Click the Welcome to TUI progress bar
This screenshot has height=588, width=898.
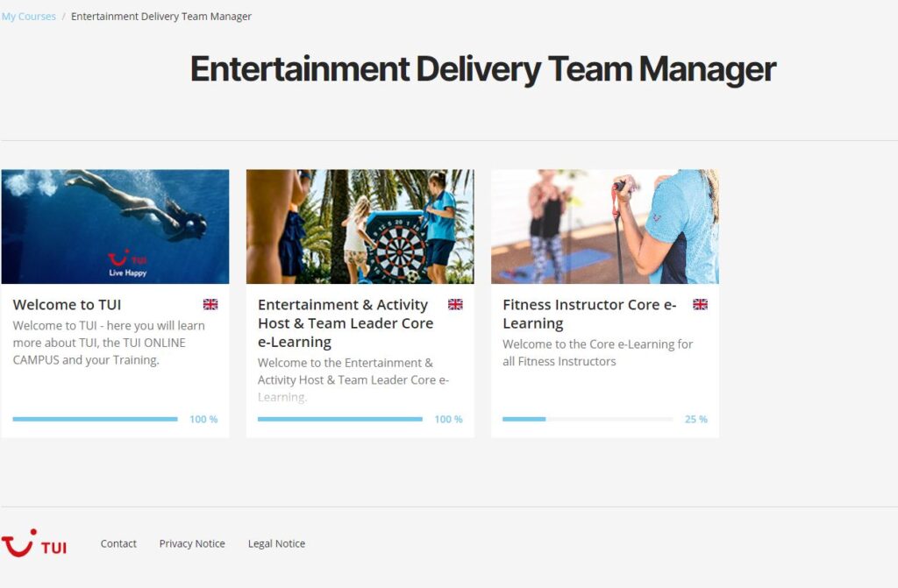point(95,419)
